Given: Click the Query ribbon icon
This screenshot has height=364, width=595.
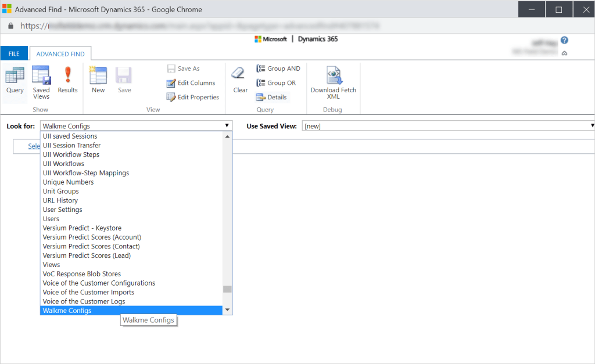Looking at the screenshot, I should [x=15, y=80].
